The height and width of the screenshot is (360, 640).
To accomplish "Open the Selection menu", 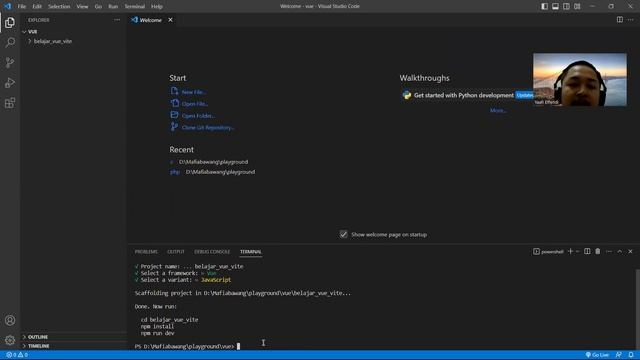I will tap(59, 6).
